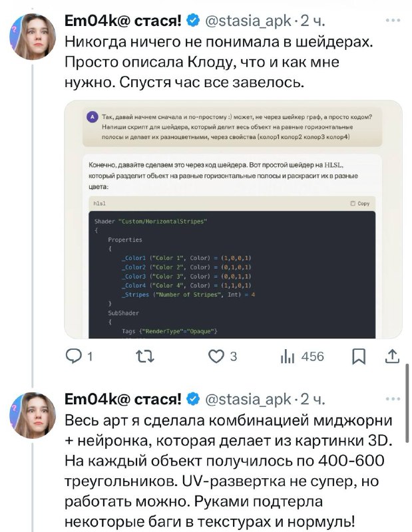Tap the second tweet's profile avatar
The image size is (412, 532).
point(31,415)
